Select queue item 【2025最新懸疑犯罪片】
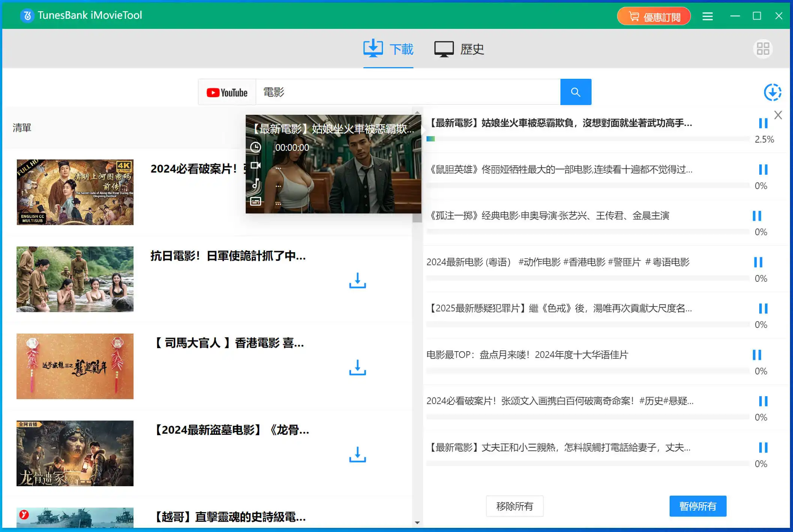The image size is (793, 532). tap(560, 308)
